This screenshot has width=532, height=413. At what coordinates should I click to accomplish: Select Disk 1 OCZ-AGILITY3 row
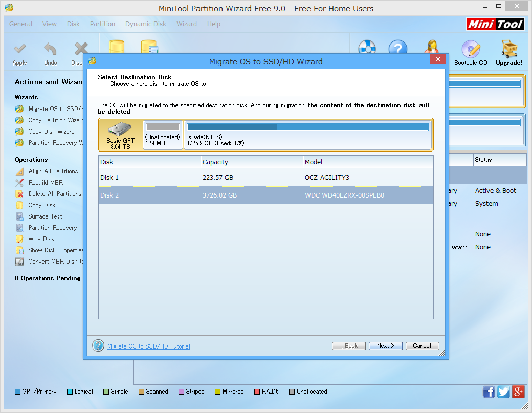pyautogui.click(x=266, y=178)
